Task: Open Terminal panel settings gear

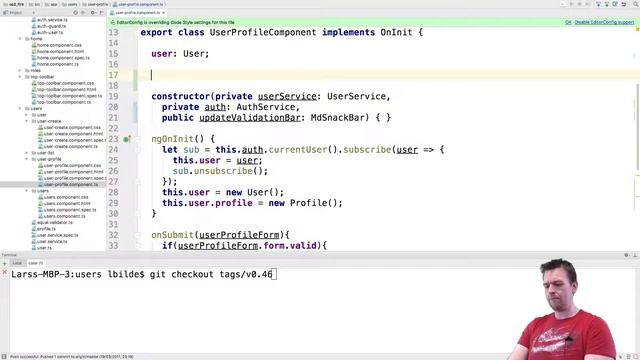Action: coord(627,255)
